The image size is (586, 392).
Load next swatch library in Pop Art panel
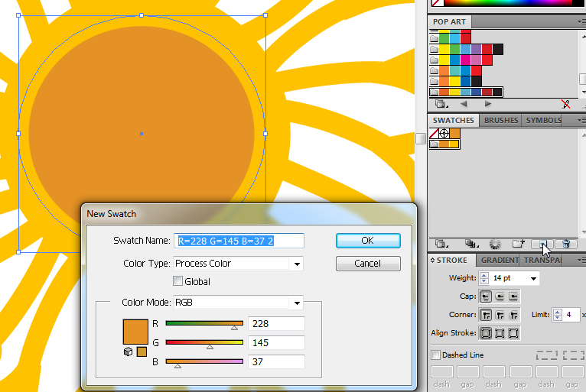pos(488,104)
